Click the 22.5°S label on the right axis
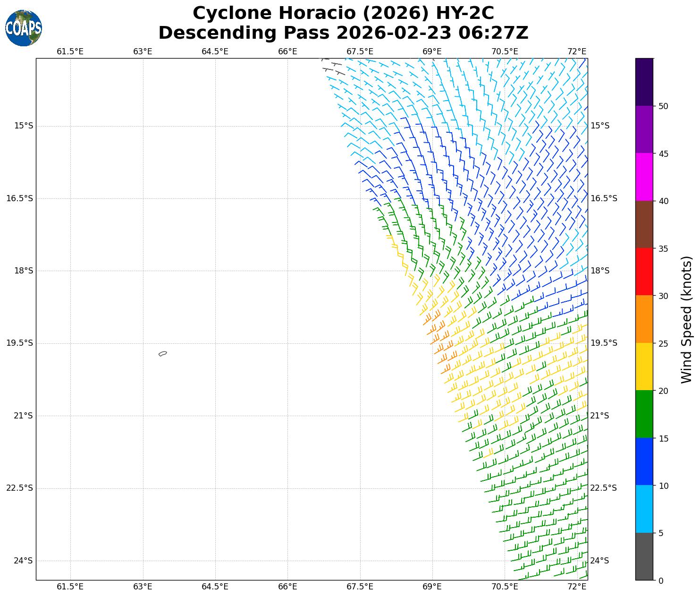 tap(604, 488)
